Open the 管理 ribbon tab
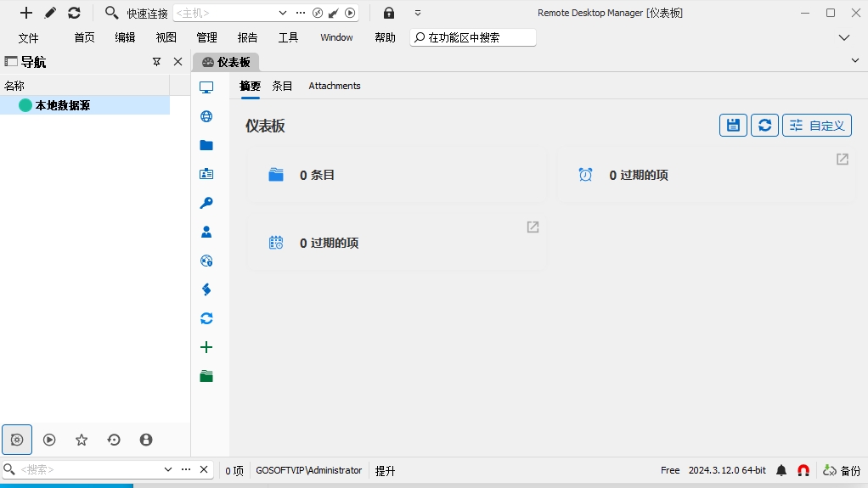868x488 pixels. [206, 37]
